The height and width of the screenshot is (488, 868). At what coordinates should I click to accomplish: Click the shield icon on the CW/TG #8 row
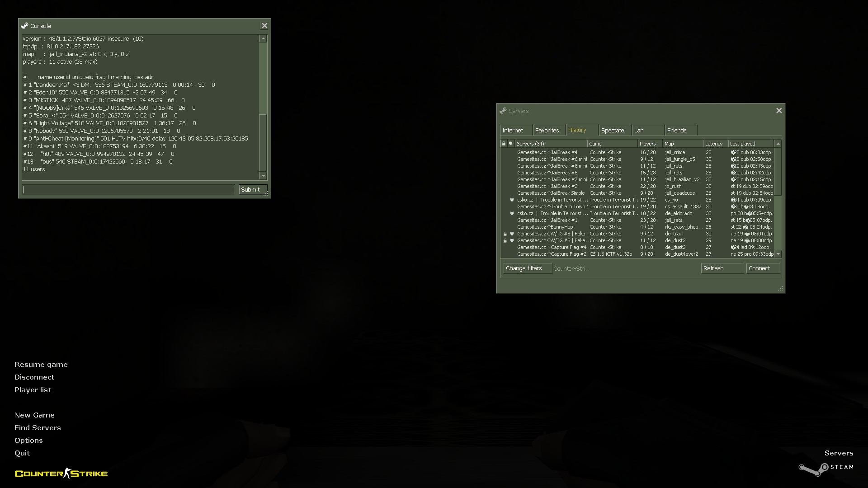tap(512, 234)
